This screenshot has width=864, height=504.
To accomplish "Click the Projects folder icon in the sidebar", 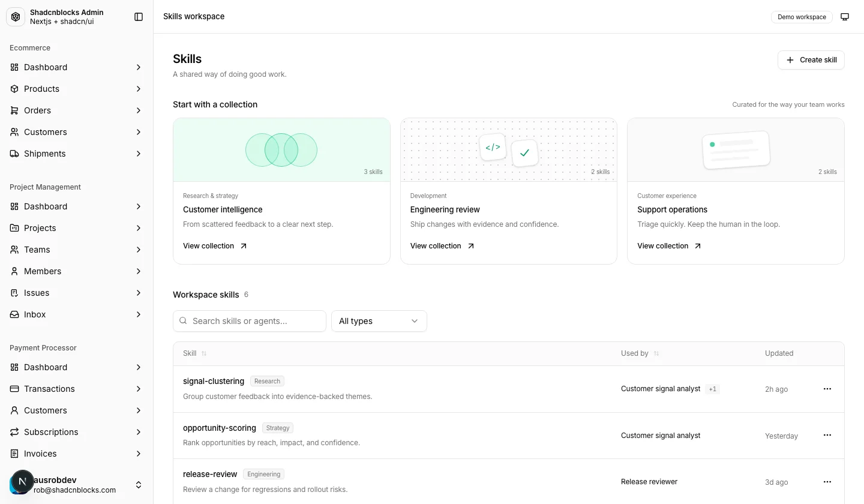I will pos(14,228).
